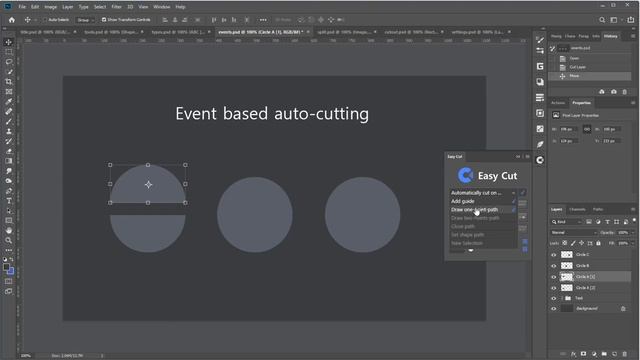
Task: Select the Move tool in the toolbox
Action: point(9,42)
